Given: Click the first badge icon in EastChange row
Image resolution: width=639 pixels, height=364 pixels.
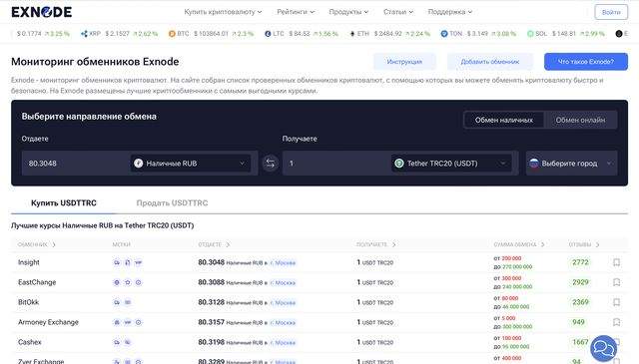Looking at the screenshot, I should (117, 282).
